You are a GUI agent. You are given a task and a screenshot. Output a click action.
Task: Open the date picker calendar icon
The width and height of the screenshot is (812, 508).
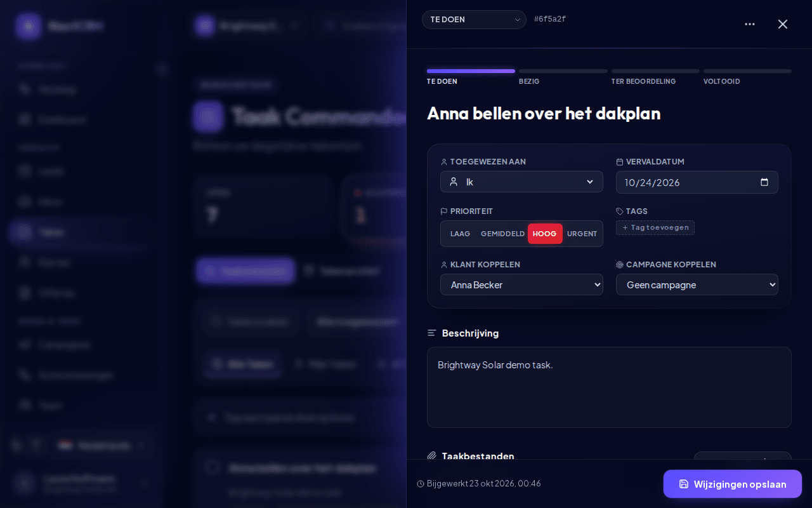(x=764, y=182)
